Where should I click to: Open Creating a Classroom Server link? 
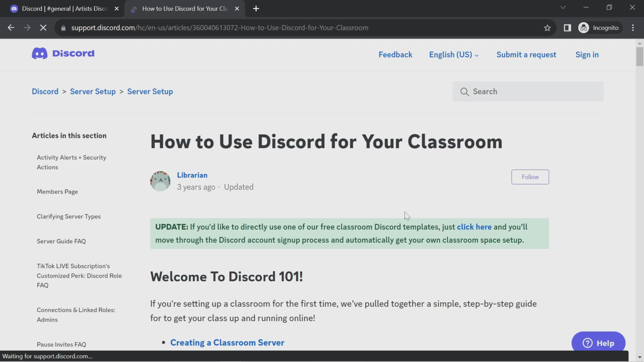click(x=227, y=343)
